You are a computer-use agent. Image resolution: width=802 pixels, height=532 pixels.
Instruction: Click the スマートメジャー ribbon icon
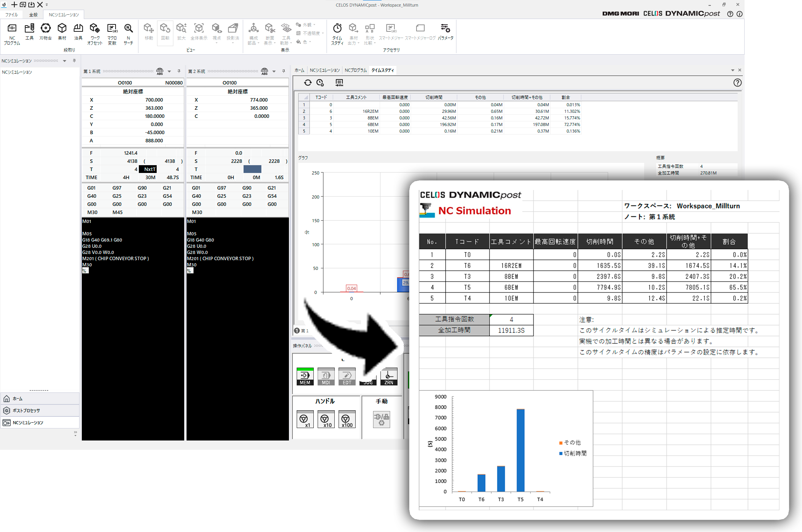(x=391, y=32)
